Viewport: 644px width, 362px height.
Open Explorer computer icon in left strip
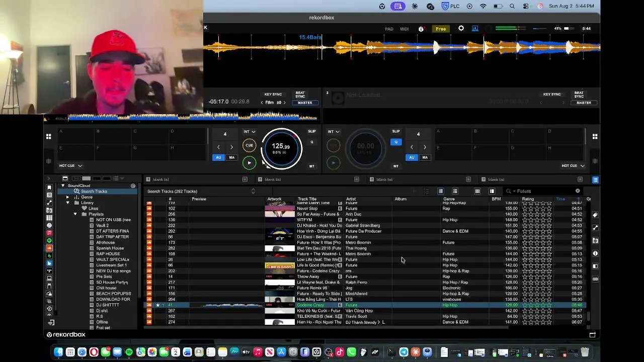click(49, 278)
